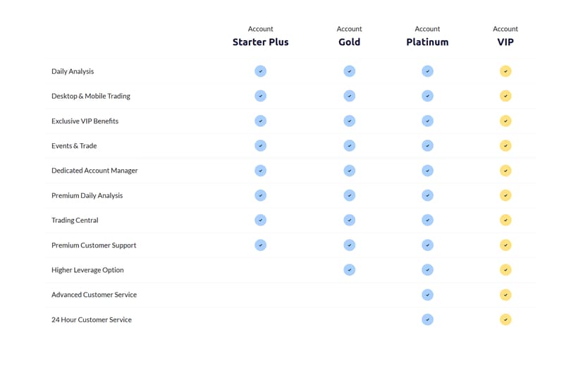Click Higher Leverage Option yellow VIP checkmark
This screenshot has width=564, height=392.
click(505, 270)
